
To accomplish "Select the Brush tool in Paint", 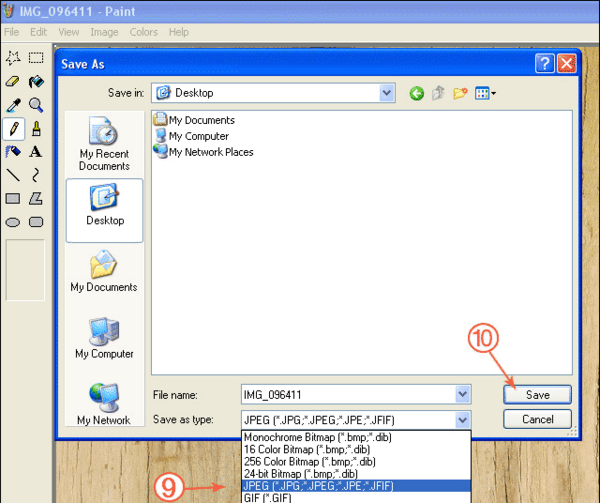I will (x=36, y=129).
